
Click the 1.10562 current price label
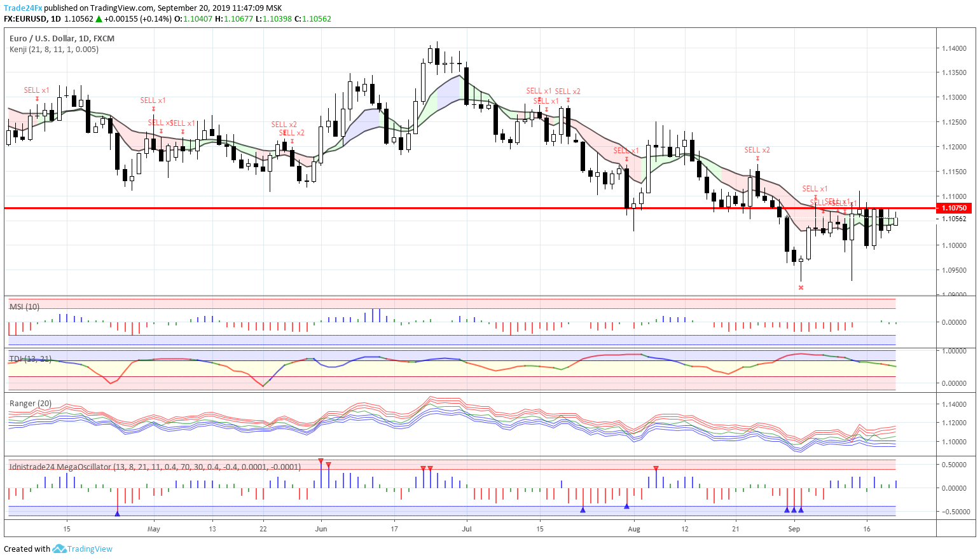click(x=954, y=219)
